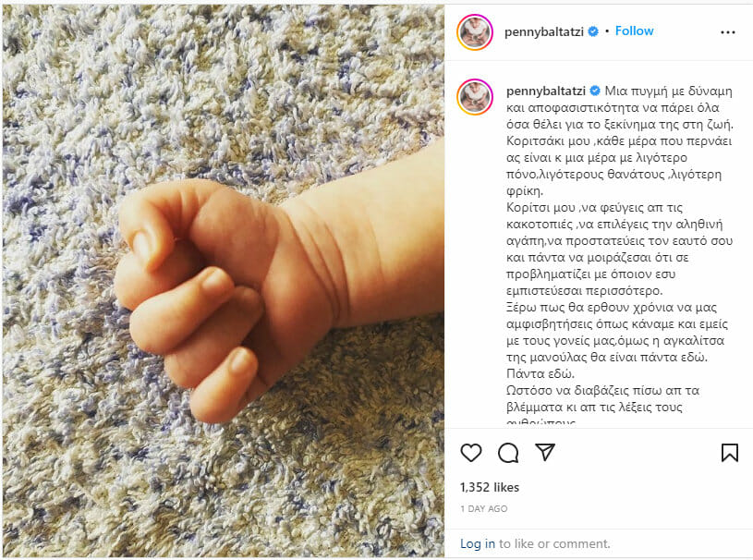Click the 'to like or comment' text
Screen dimensions: 753x560
click(x=554, y=543)
